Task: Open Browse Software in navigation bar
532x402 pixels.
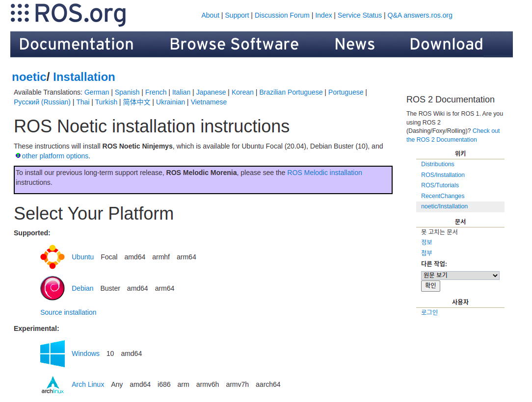Action: click(234, 45)
